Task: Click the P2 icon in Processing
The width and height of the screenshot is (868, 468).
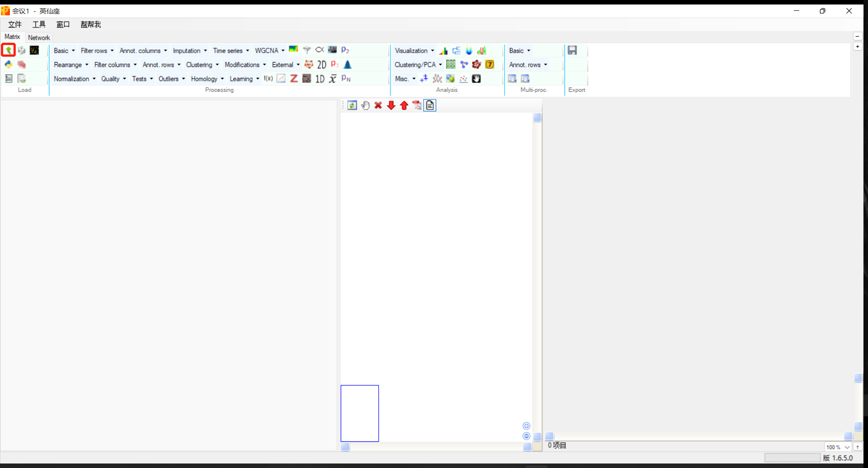Action: [345, 50]
